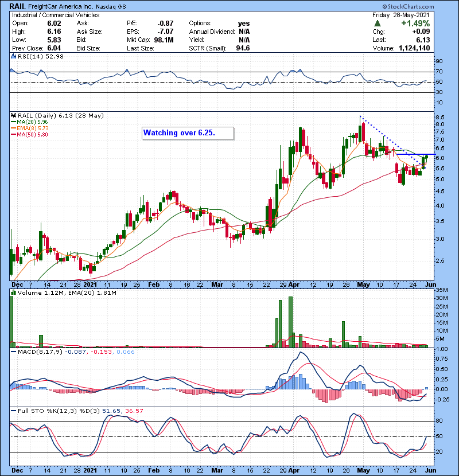This screenshot has height=476, width=459.
Task: Click the P/E value -0.87
Action: pos(166,24)
